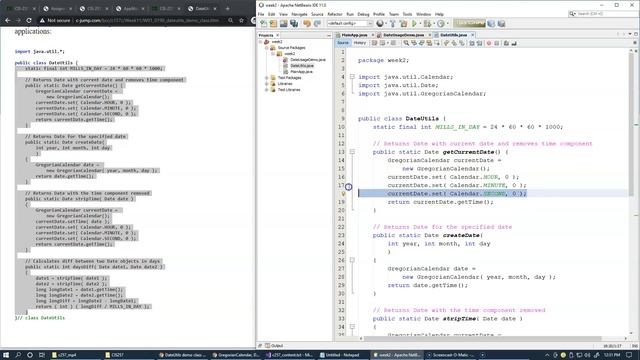Open the browser globe icon in NetBeans toolbar
Viewport: 640px width, 360px height.
pyautogui.click(x=380, y=24)
